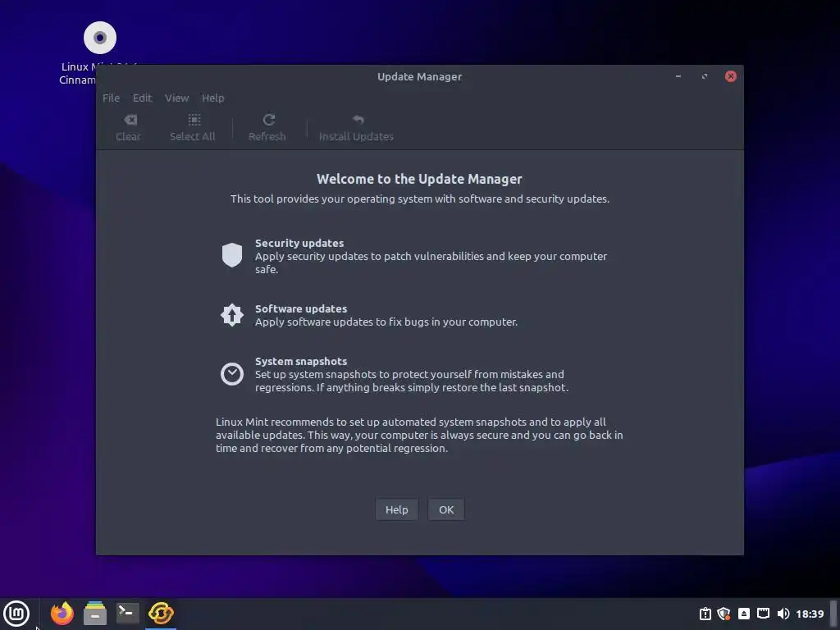Click the notifications tray icon
Screen dimensions: 840x630
point(705,614)
